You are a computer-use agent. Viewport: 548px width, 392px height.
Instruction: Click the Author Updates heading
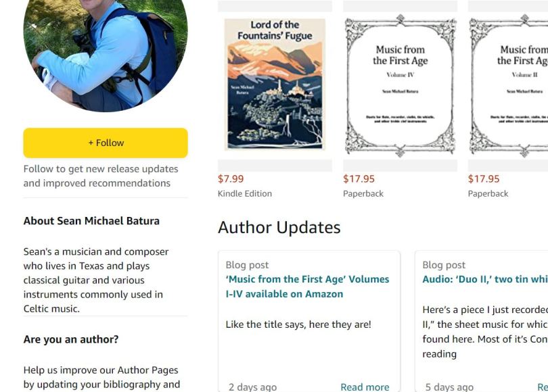[x=279, y=227]
